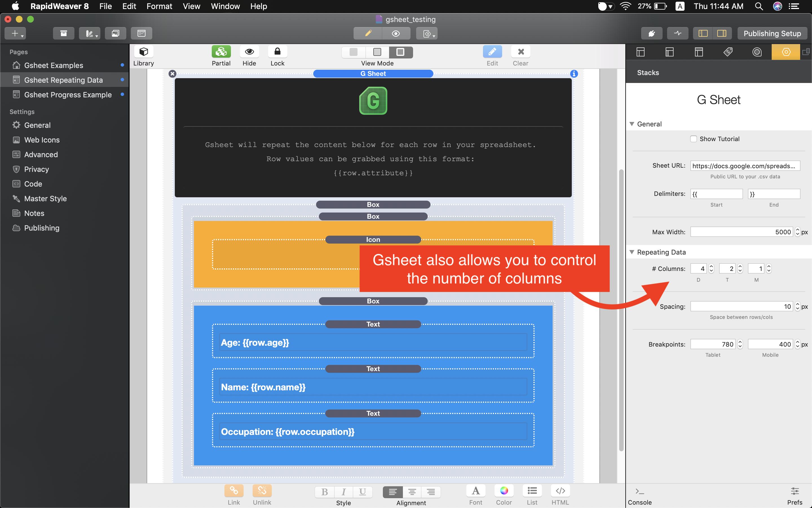
Task: Click the Hide eye icon
Action: (x=249, y=52)
